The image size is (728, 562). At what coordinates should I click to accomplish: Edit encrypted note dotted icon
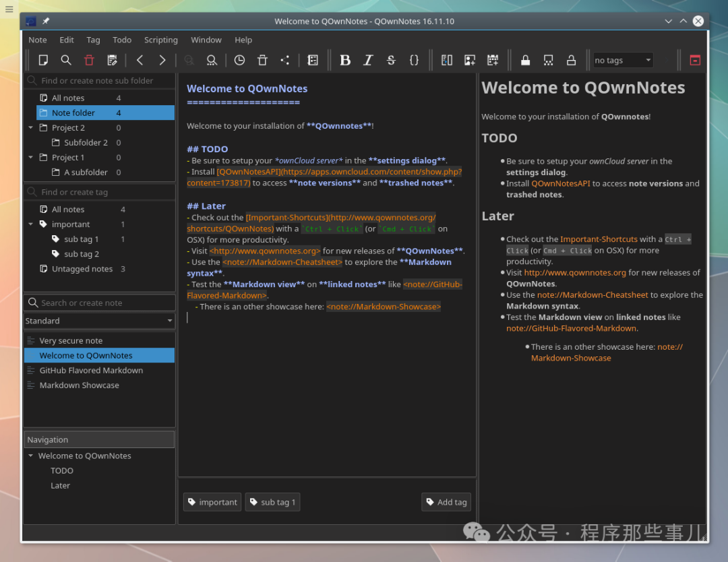pyautogui.click(x=548, y=60)
